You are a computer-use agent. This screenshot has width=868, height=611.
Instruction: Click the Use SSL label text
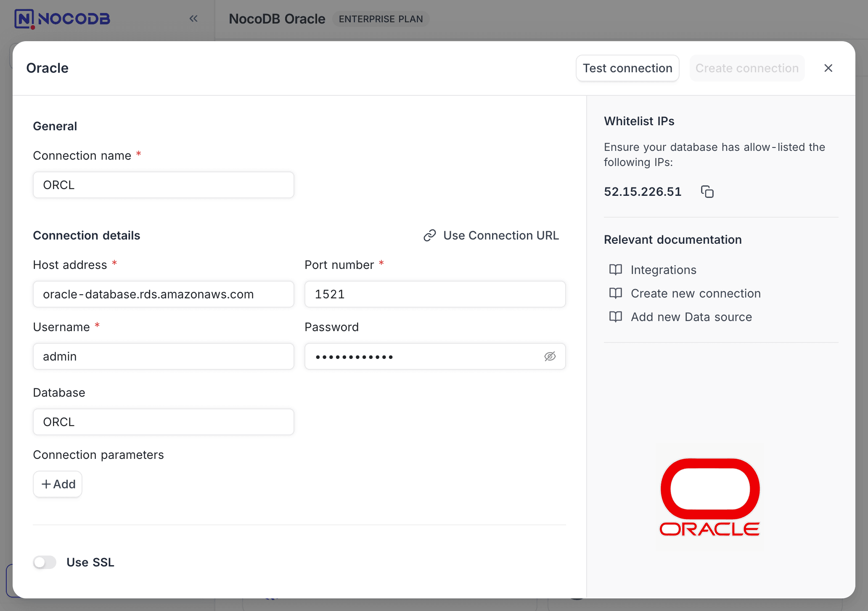click(x=90, y=562)
